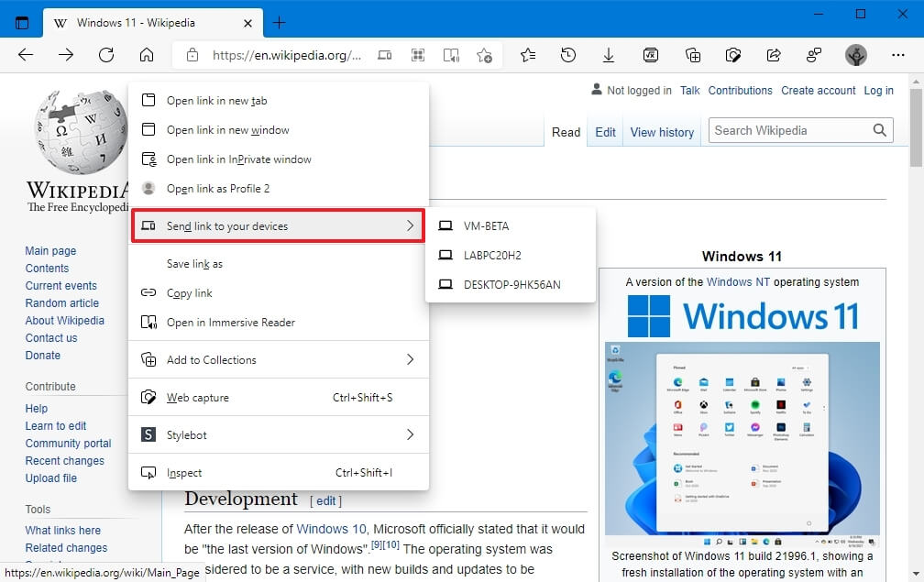
Task: Click send tab to devices icon in address bar
Action: pyautogui.click(x=384, y=55)
